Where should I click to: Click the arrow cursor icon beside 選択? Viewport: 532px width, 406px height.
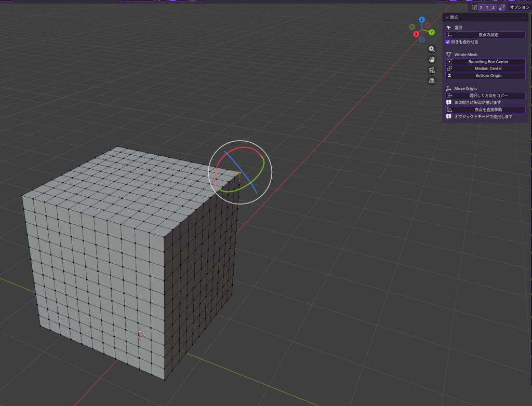point(449,28)
